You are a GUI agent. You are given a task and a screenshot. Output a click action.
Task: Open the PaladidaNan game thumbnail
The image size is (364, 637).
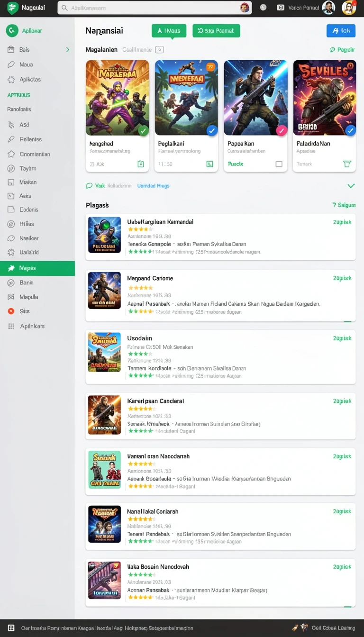(x=324, y=98)
